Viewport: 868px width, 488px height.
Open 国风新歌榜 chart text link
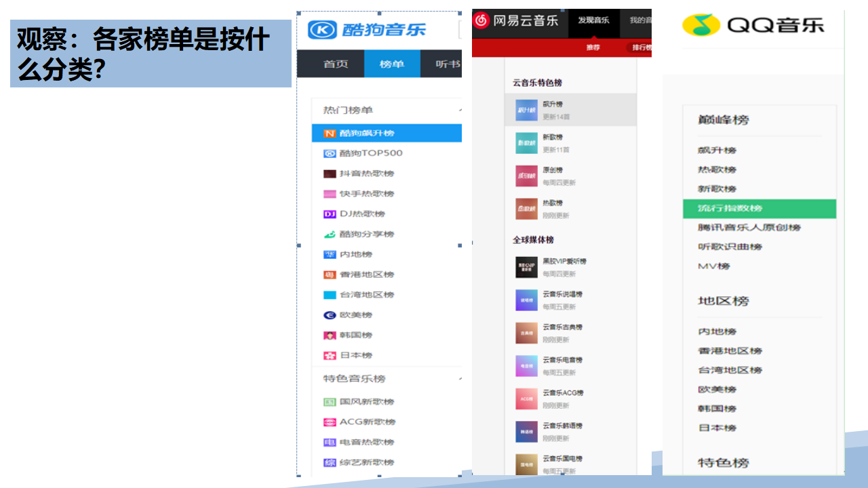tap(367, 402)
